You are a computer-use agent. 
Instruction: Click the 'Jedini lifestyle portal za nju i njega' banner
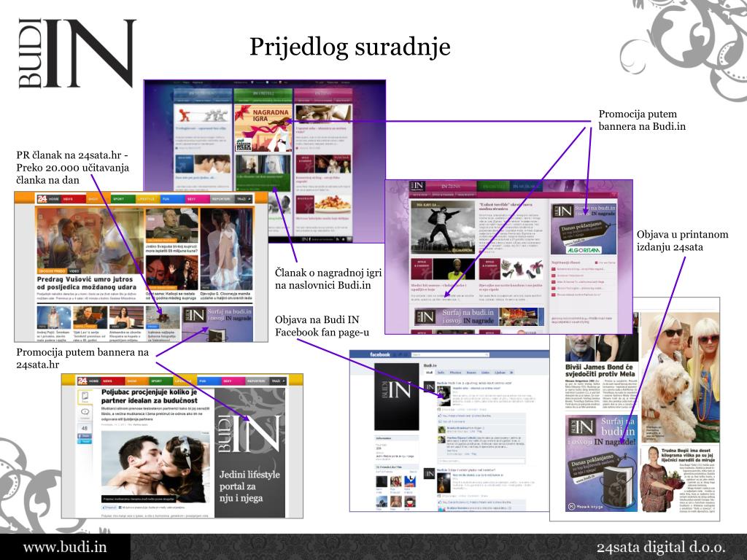[x=249, y=452]
